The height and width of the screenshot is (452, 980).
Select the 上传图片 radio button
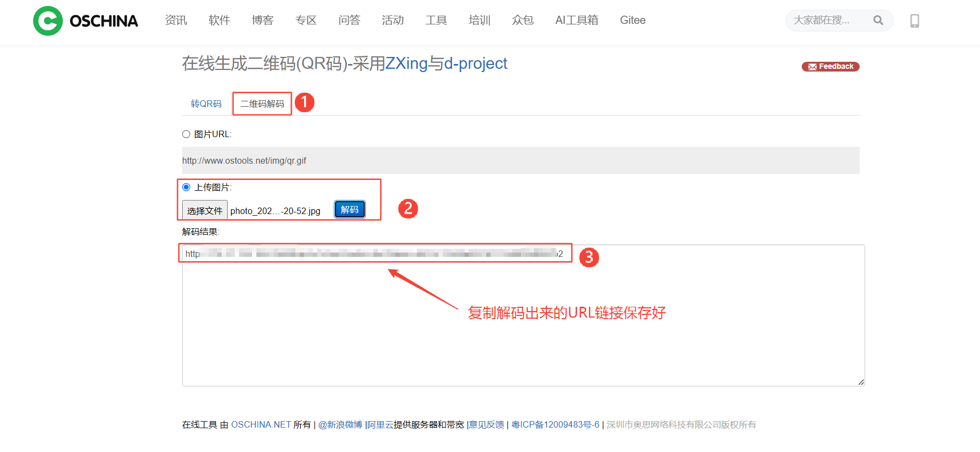coord(186,188)
